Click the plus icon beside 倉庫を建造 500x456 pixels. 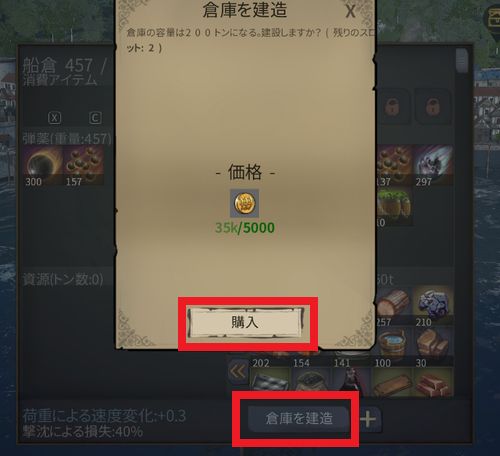(368, 419)
